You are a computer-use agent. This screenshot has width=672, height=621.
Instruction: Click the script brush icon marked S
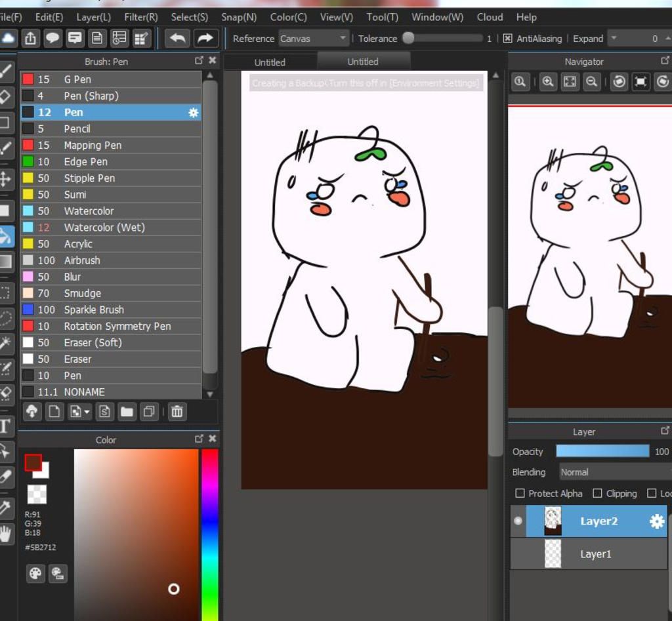[x=104, y=412]
